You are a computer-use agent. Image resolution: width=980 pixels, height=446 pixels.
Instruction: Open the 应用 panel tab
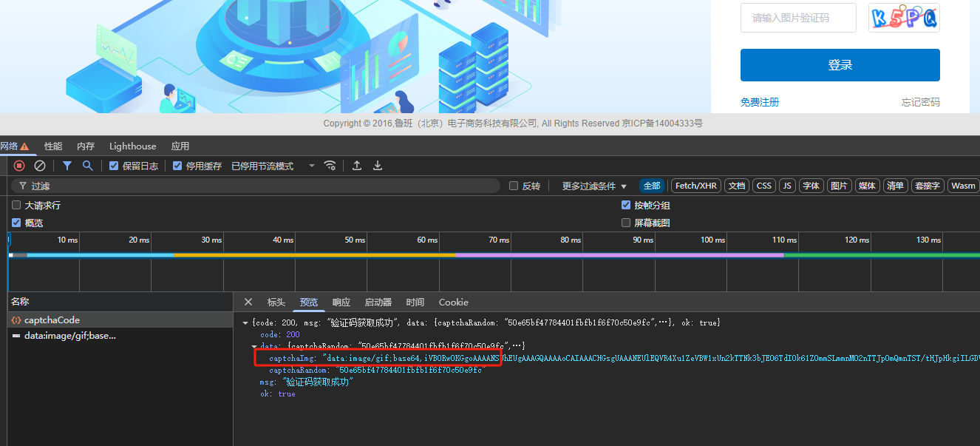point(180,146)
